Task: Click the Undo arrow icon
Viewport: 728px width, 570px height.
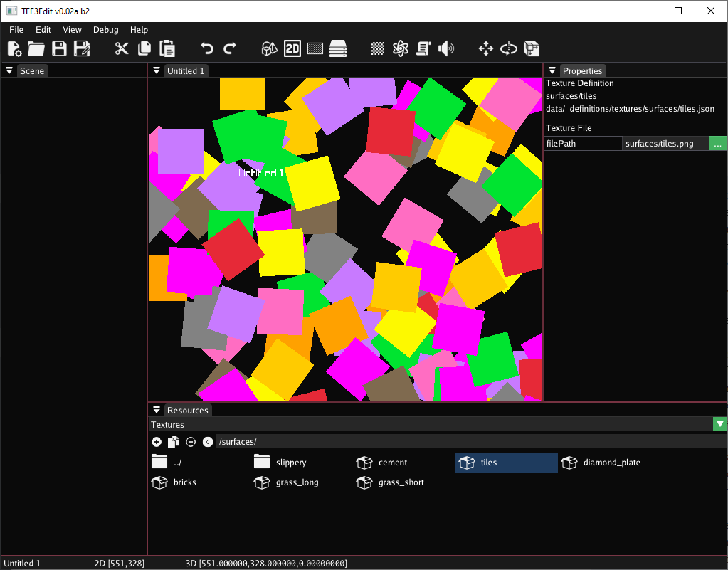Action: 206,48
